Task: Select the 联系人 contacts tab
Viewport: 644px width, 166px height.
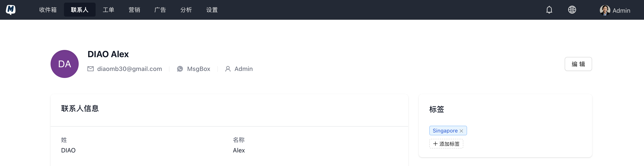Action: point(80,10)
